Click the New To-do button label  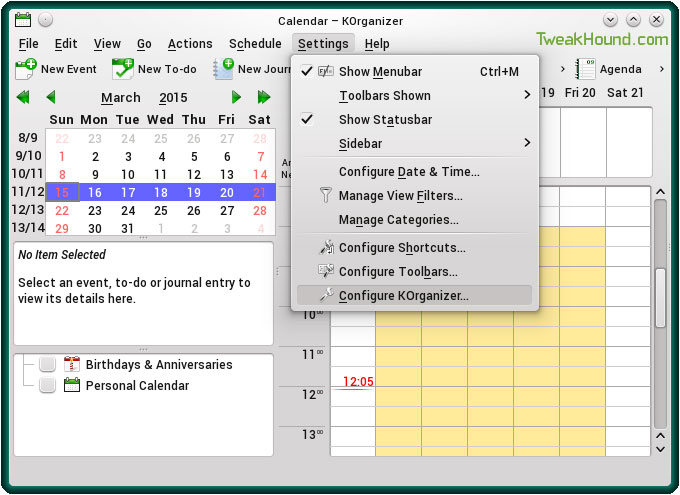[167, 69]
